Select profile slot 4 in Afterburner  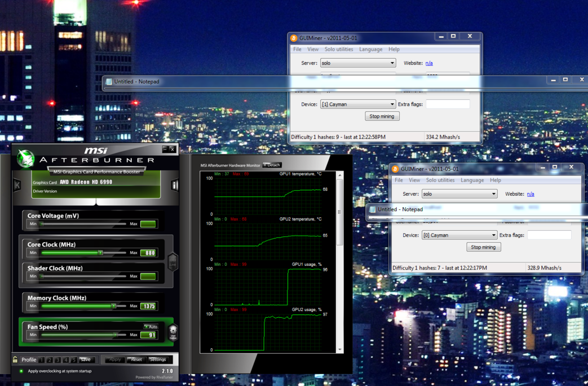[66, 359]
